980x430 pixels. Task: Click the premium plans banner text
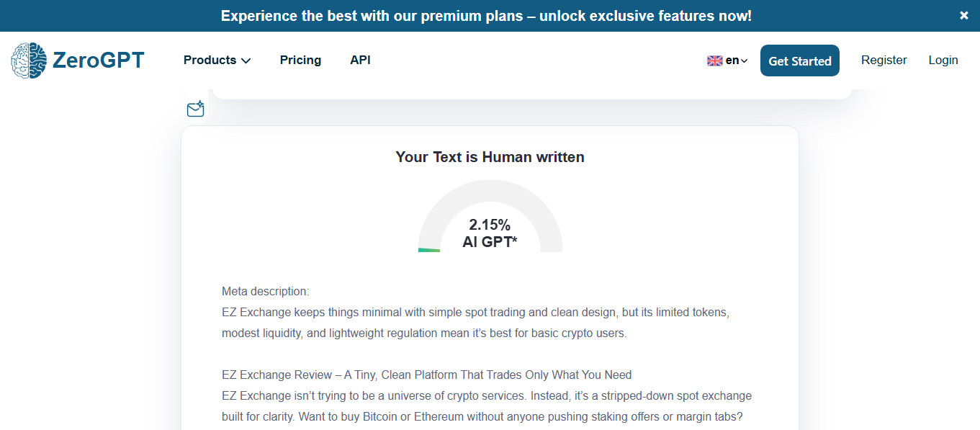[486, 16]
